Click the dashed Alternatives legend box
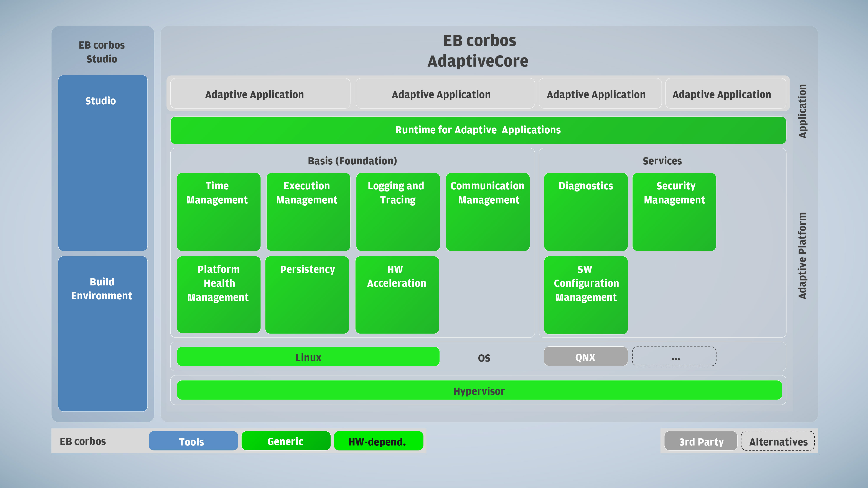The height and width of the screenshot is (488, 868). tap(778, 441)
